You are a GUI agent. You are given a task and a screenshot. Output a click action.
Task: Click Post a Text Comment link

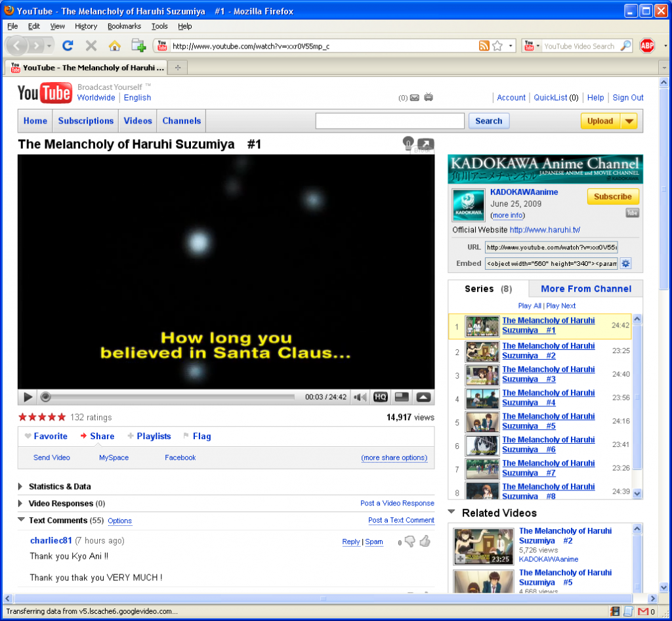pyautogui.click(x=401, y=520)
